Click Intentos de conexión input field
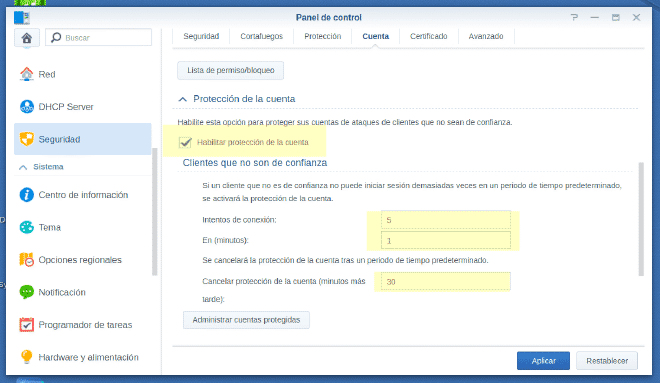Viewport: 660px width, 383px height. [x=446, y=220]
